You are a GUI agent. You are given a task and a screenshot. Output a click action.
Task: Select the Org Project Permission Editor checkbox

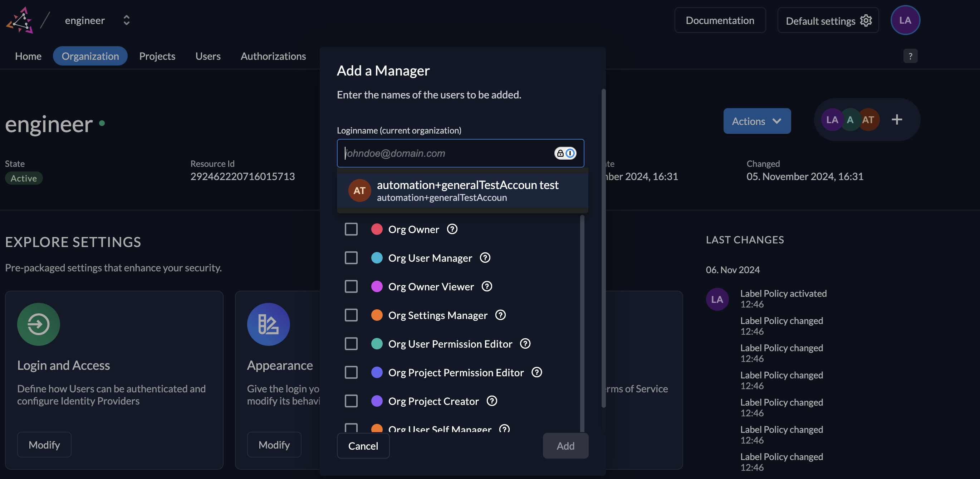[351, 372]
